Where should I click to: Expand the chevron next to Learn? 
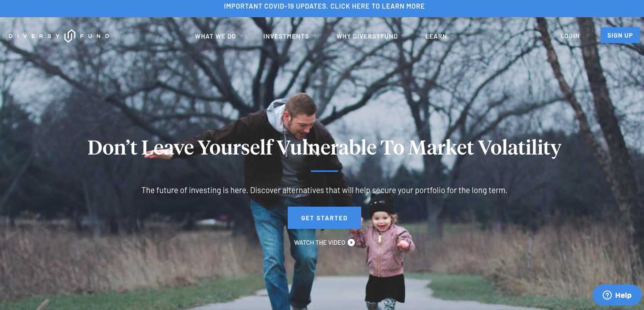tap(452, 36)
